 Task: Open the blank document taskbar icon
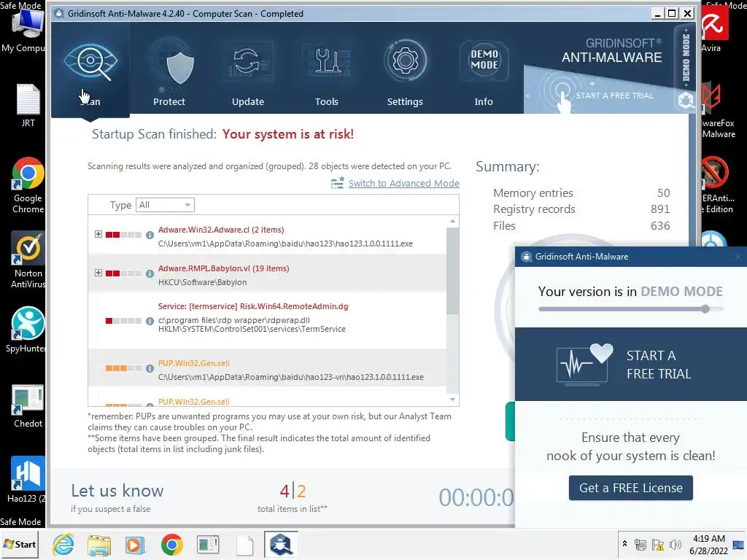click(245, 545)
